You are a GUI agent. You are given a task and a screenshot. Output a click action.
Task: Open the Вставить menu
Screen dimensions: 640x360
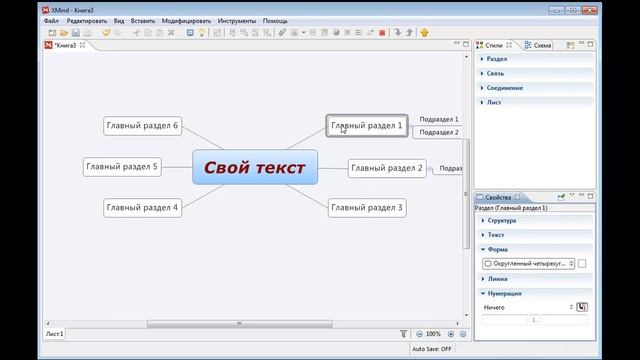tap(142, 21)
